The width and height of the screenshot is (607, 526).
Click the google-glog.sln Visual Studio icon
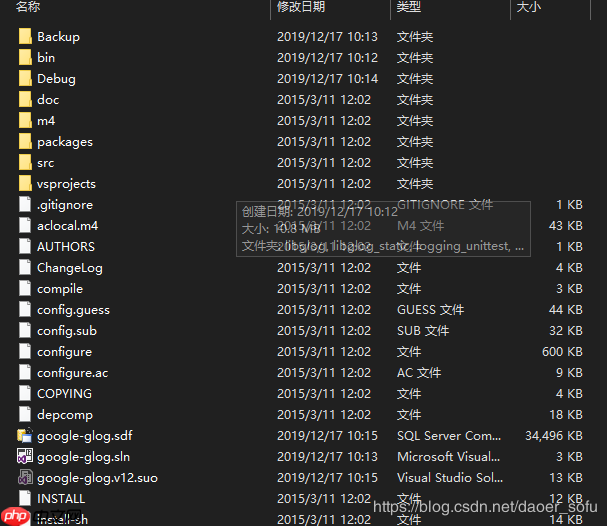25,456
